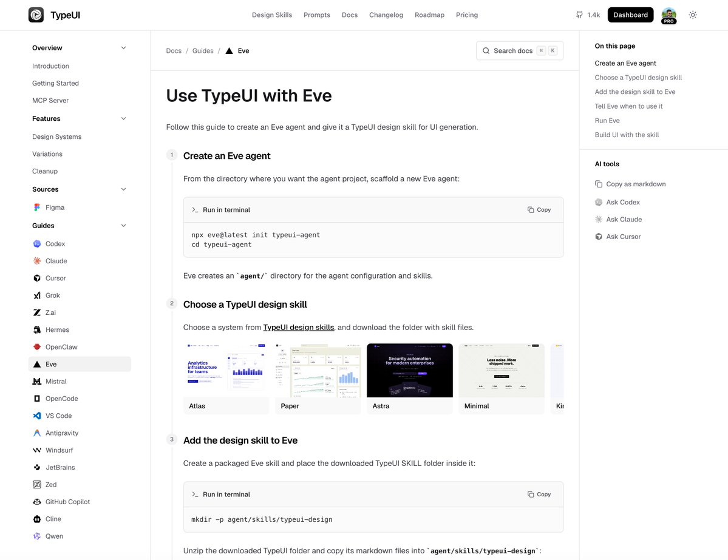Click the Ask Cursor icon

point(599,236)
